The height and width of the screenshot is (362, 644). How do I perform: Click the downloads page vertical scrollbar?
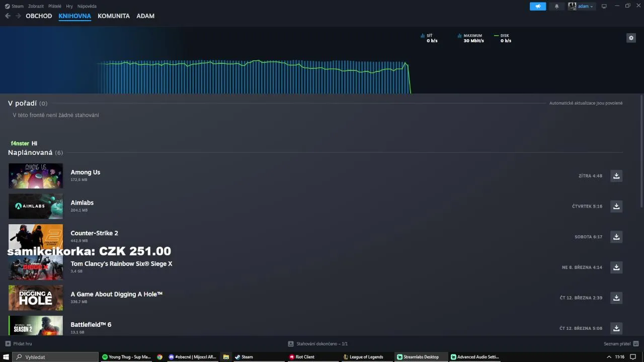click(641, 151)
